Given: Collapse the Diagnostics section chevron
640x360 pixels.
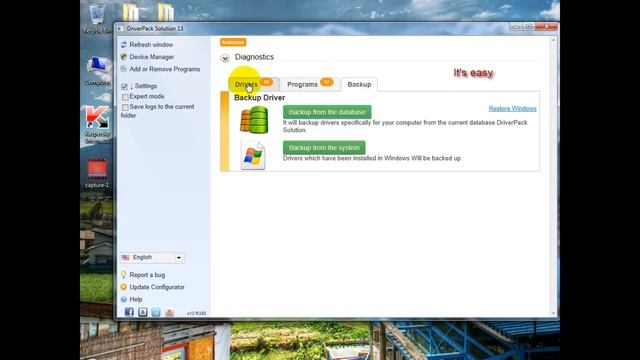Looking at the screenshot, I should pyautogui.click(x=224, y=58).
